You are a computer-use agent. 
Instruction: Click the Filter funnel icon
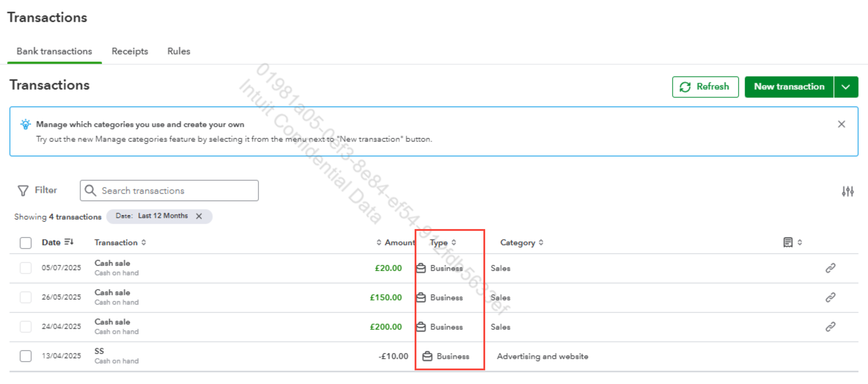click(23, 190)
